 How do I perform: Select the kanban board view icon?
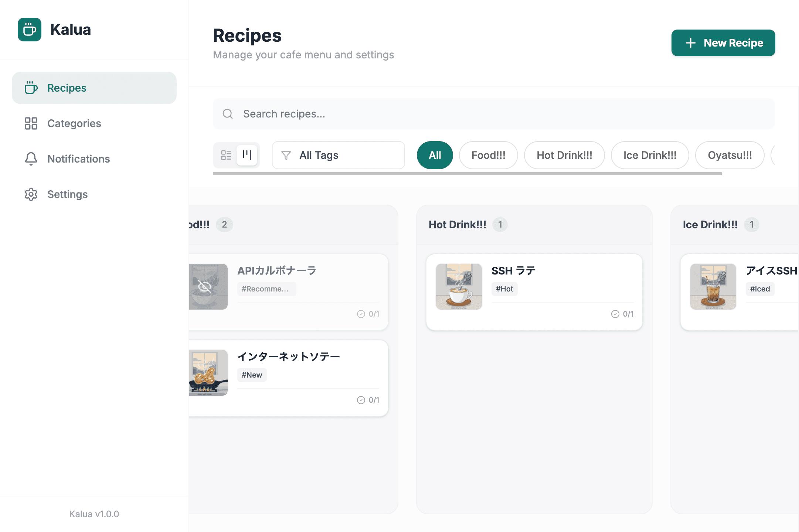(247, 155)
